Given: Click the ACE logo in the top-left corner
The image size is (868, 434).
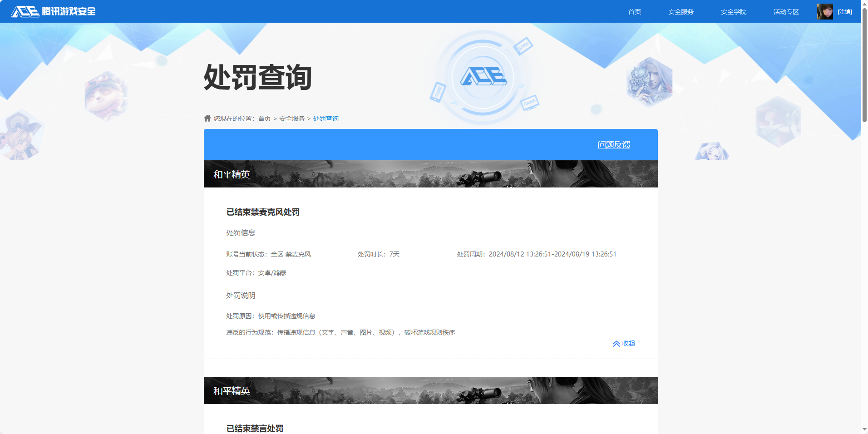Looking at the screenshot, I should point(25,11).
